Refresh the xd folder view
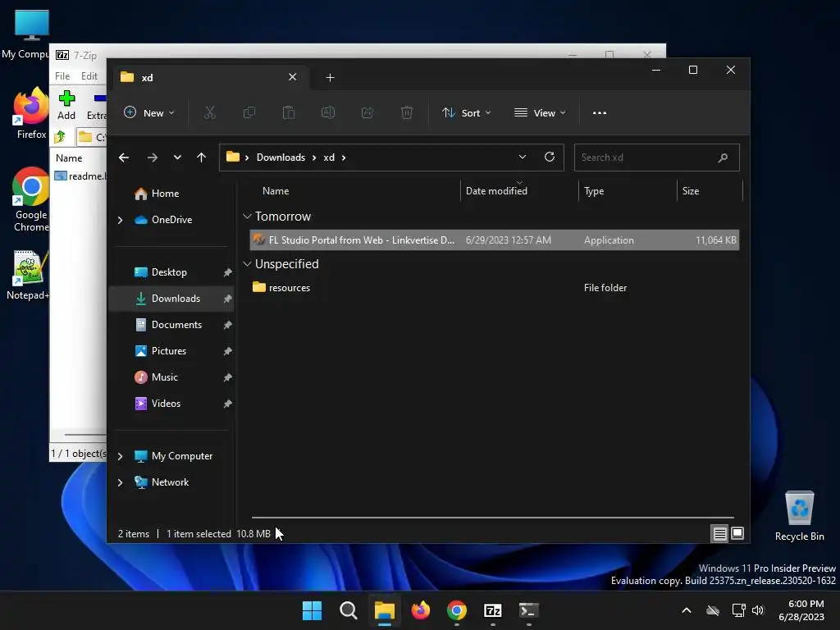The height and width of the screenshot is (630, 840). click(x=549, y=157)
